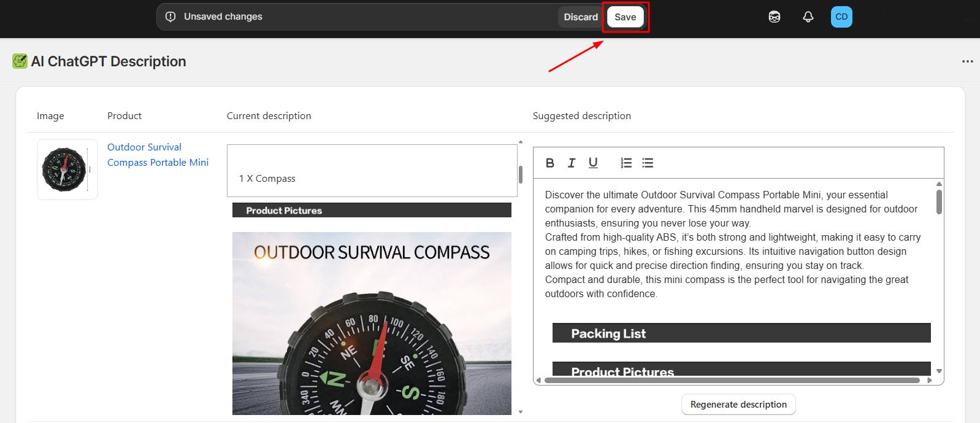Click inside the suggested description text area

click(733, 244)
